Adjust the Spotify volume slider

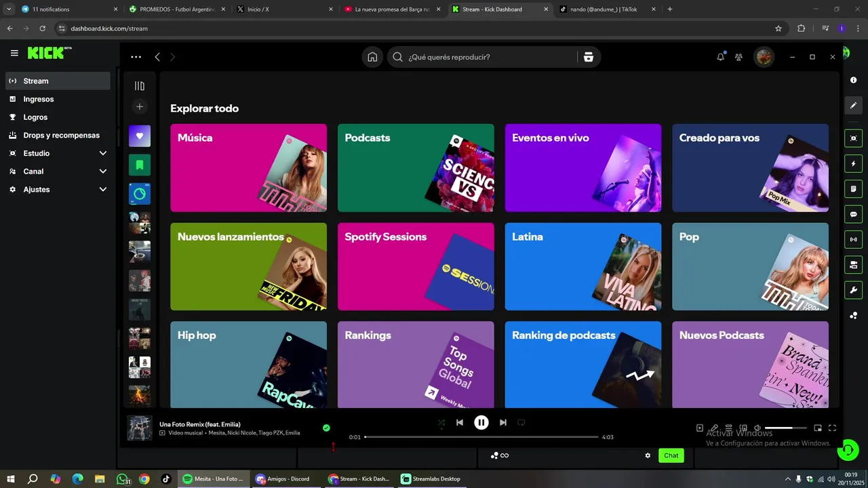787,428
